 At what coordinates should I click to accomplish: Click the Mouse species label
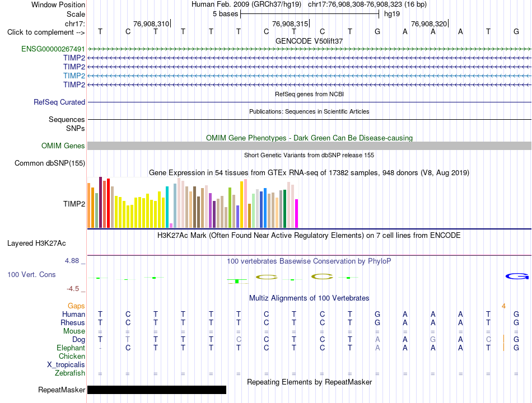[x=74, y=331]
